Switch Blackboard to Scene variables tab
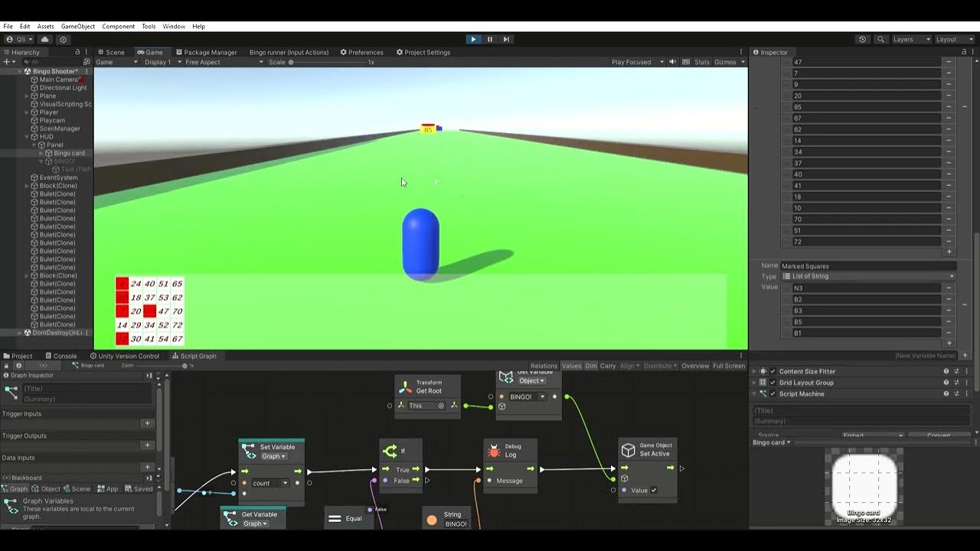Viewport: 980px width, 551px height. click(x=76, y=489)
